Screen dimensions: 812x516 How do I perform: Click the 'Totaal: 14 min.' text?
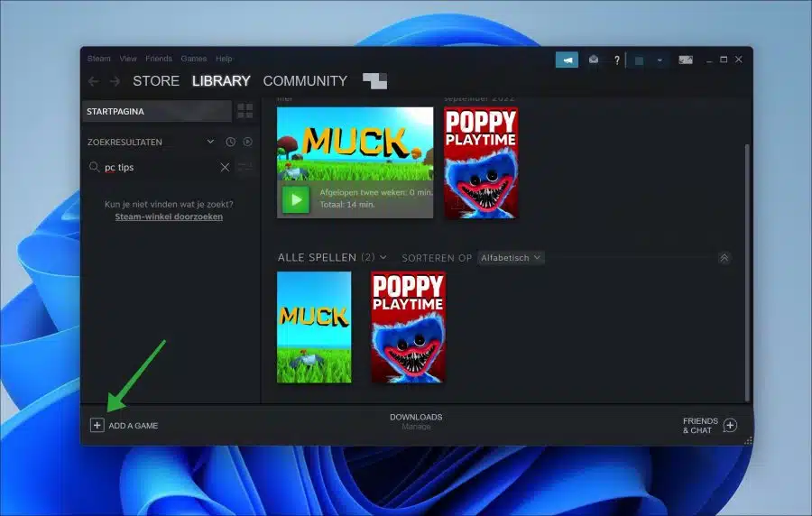click(x=347, y=205)
